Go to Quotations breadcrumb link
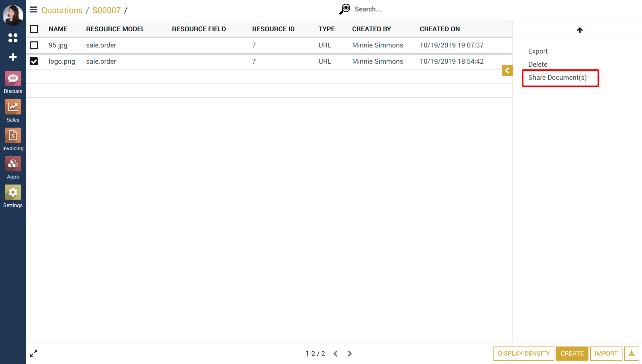Viewport: 642px width, 364px height. pos(62,10)
